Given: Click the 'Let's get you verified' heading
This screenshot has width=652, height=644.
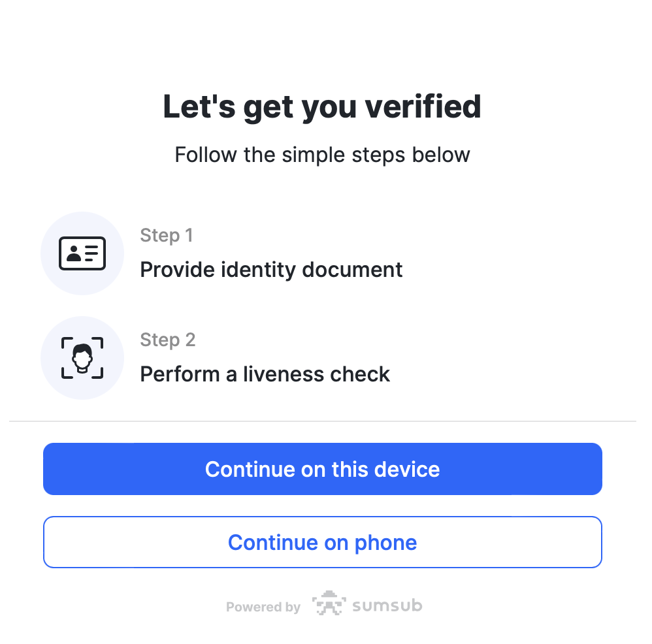Looking at the screenshot, I should (x=321, y=106).
